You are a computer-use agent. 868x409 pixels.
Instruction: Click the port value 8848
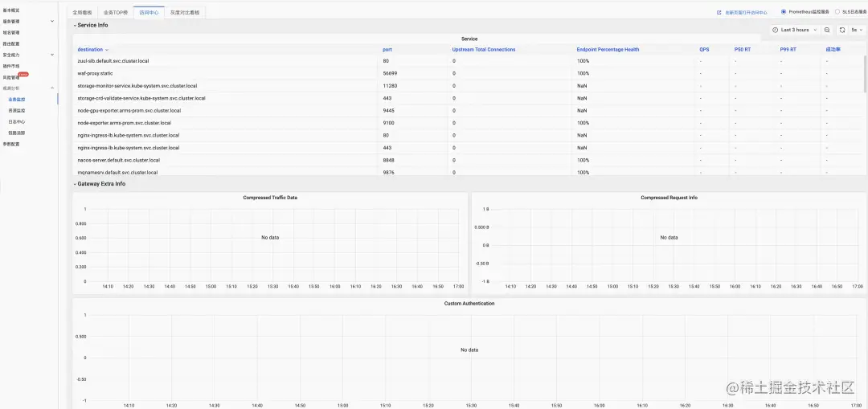(x=389, y=160)
